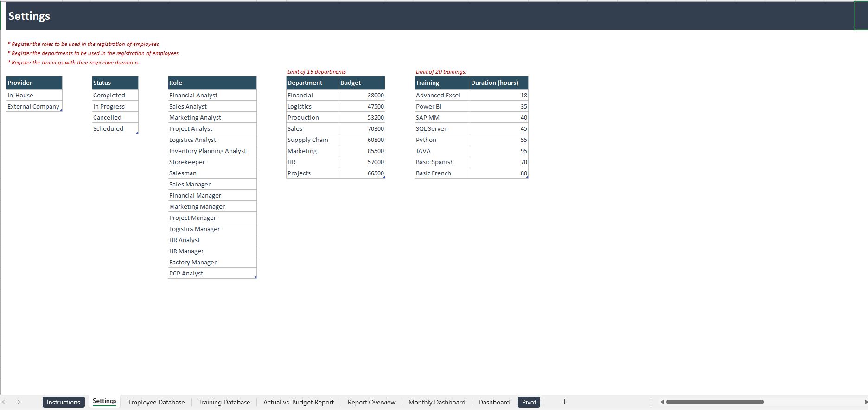Select the Department column header cell

tap(312, 83)
